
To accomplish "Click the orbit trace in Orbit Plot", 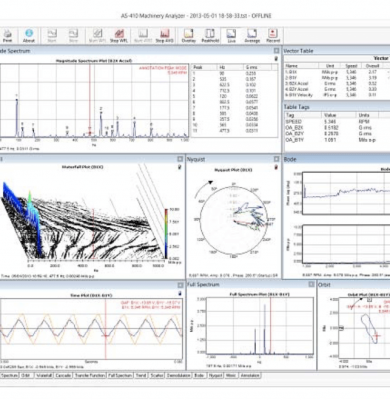I will pos(369,328).
